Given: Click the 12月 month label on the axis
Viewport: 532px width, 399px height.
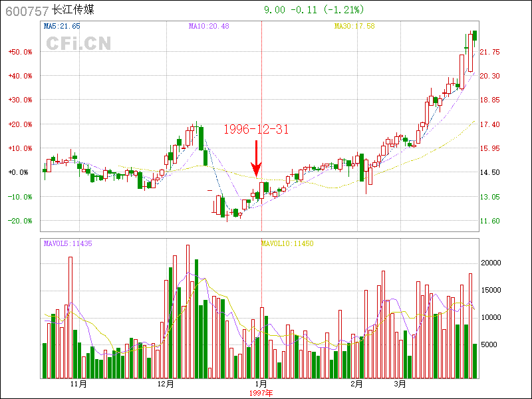Looking at the screenshot, I should pos(166,384).
